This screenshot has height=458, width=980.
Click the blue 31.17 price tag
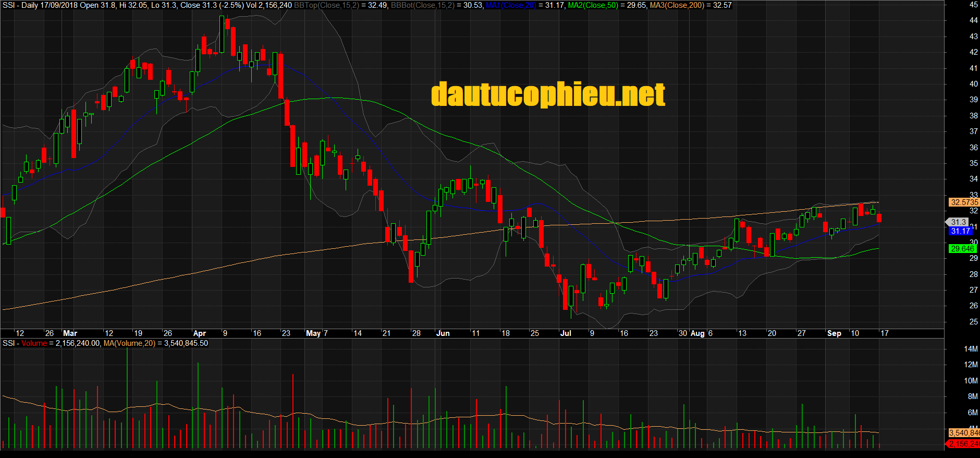click(x=960, y=231)
